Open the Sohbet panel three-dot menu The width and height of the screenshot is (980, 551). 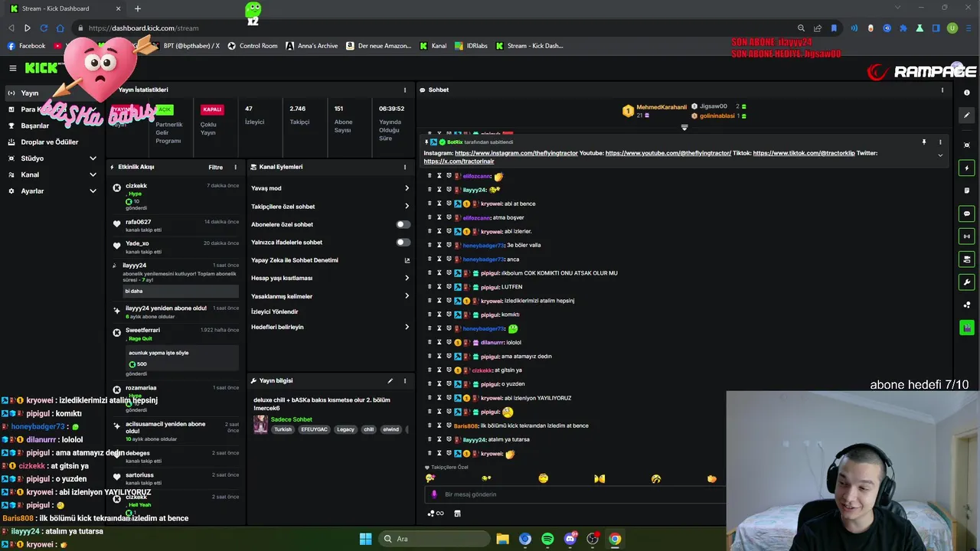[942, 90]
